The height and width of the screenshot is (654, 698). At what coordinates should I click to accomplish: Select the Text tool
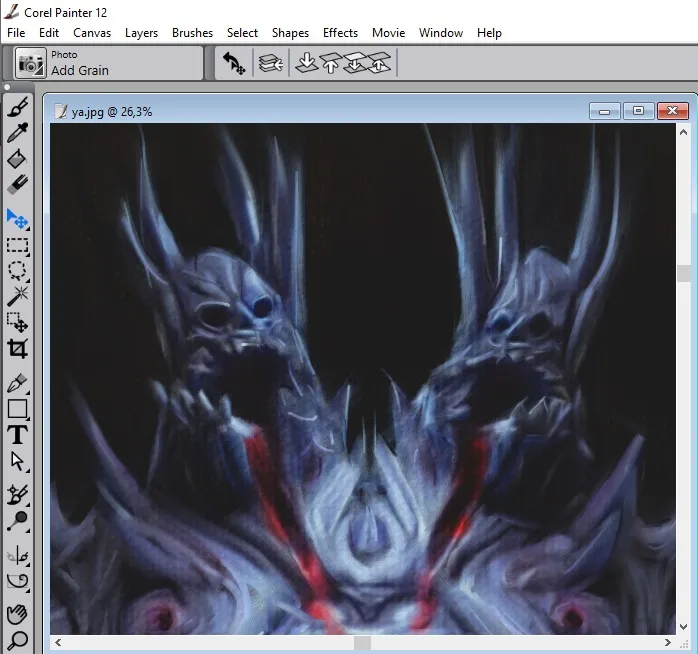coord(18,435)
